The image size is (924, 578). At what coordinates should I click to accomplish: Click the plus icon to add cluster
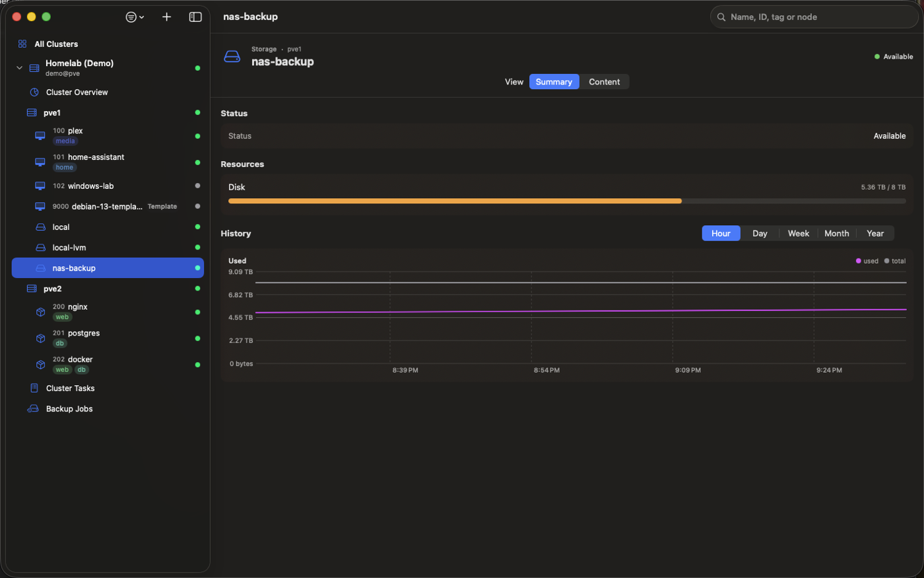[167, 17]
